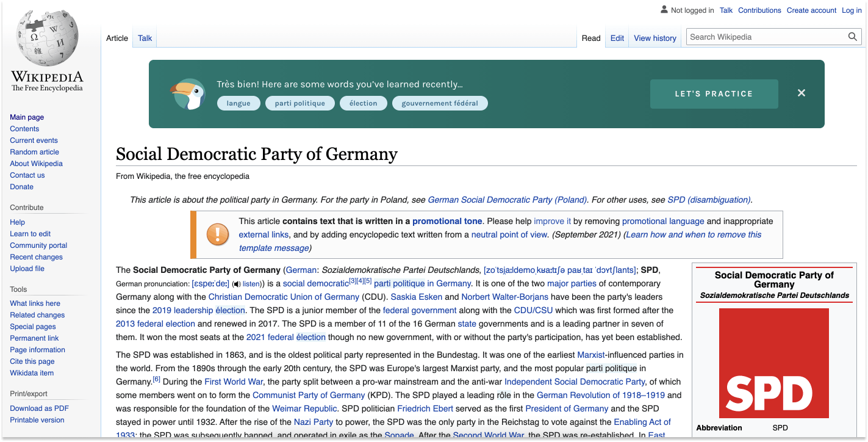
Task: Open Norbert Walter-Borjans link
Action: click(504, 297)
